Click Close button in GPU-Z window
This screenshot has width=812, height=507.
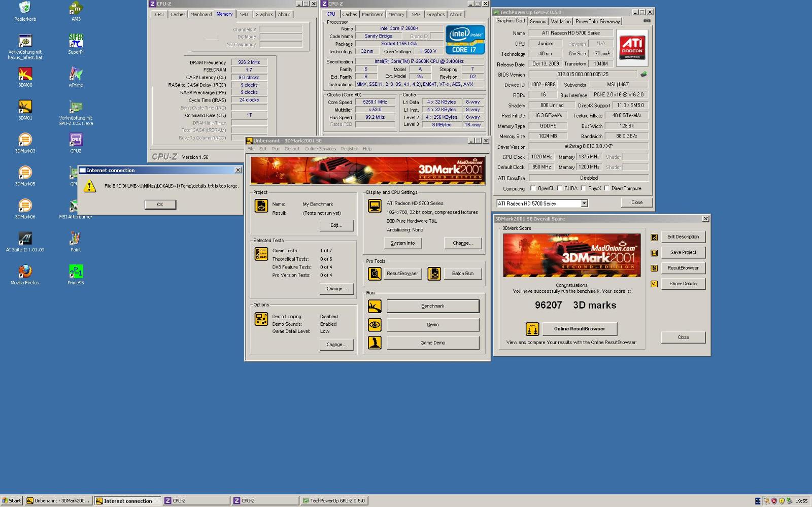(637, 202)
